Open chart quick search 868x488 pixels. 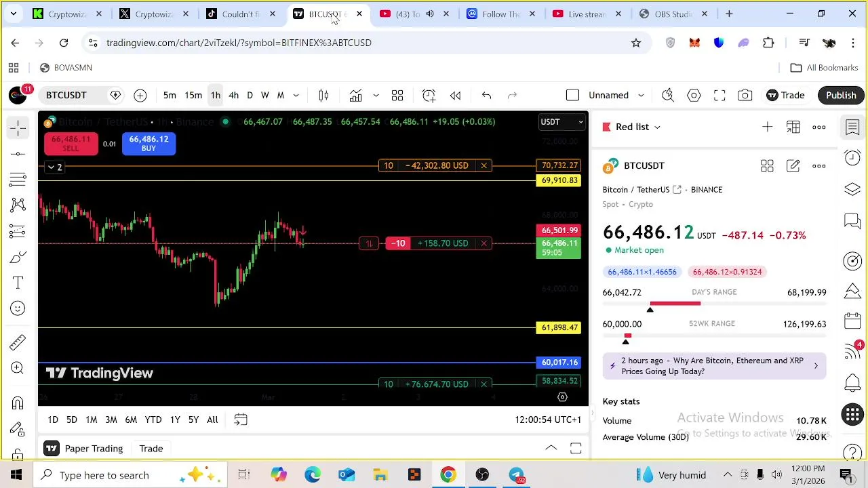[668, 96]
